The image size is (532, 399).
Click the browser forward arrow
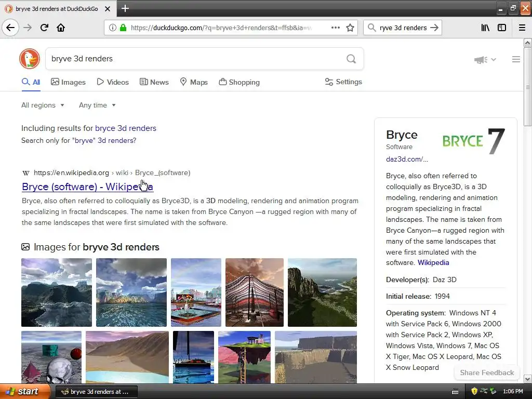pos(28,28)
